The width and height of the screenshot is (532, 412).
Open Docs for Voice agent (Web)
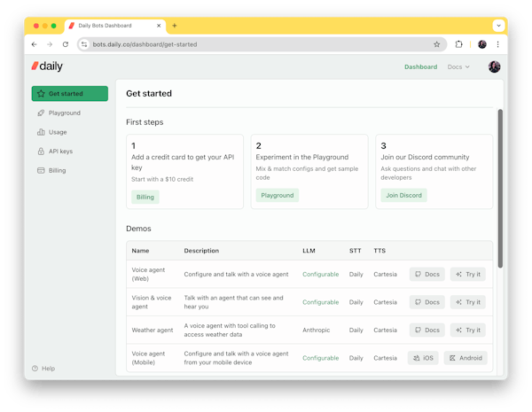click(427, 275)
